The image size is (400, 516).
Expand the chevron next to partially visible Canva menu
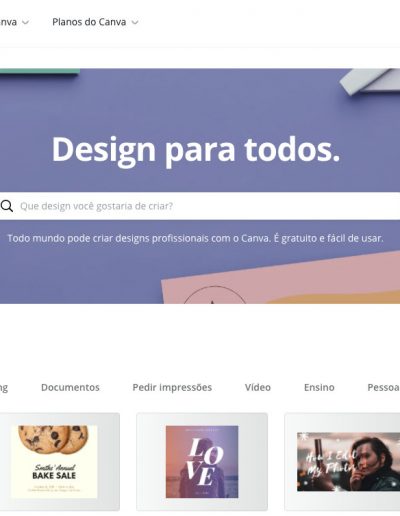(x=25, y=22)
